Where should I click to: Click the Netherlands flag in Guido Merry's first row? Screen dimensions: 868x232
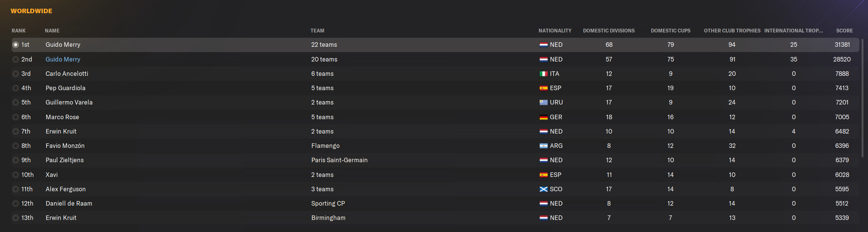pos(543,45)
